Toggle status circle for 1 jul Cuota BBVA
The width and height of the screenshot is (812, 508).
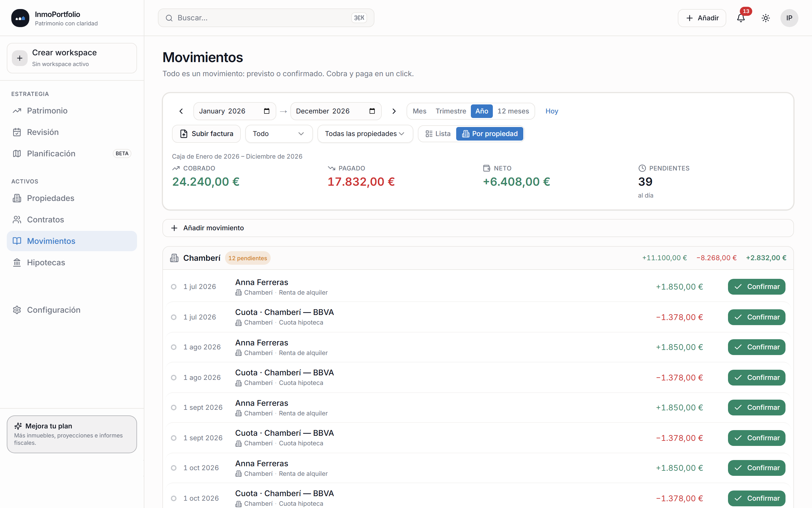tap(173, 317)
